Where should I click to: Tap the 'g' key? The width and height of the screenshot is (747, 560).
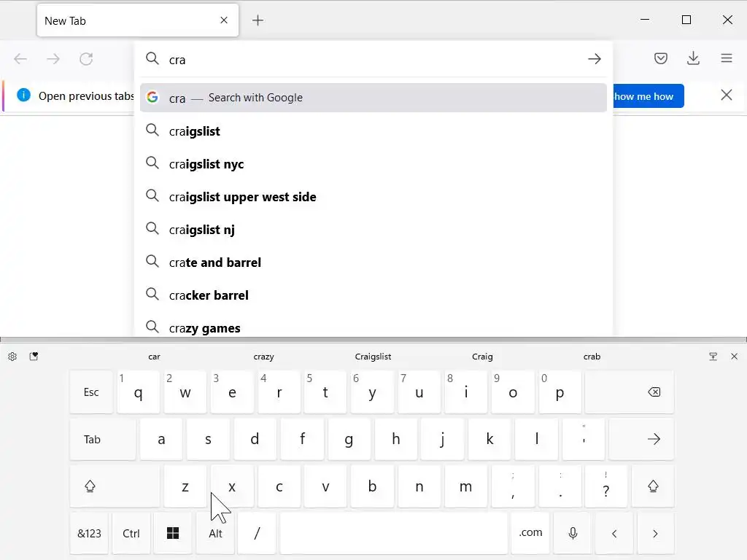coord(349,439)
